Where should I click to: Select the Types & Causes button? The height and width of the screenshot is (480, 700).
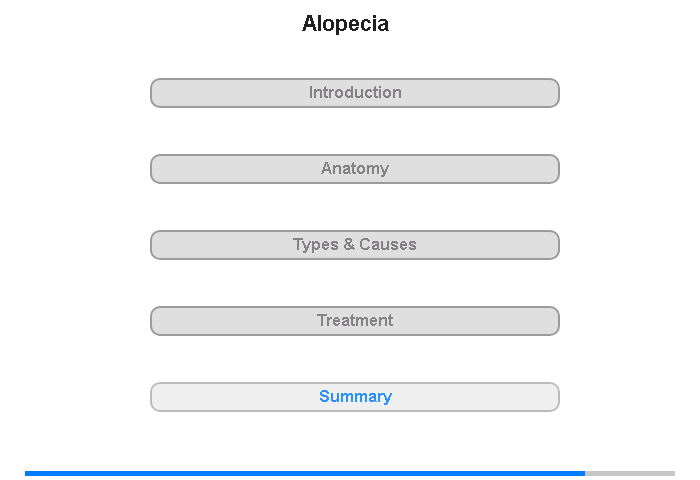pos(355,245)
